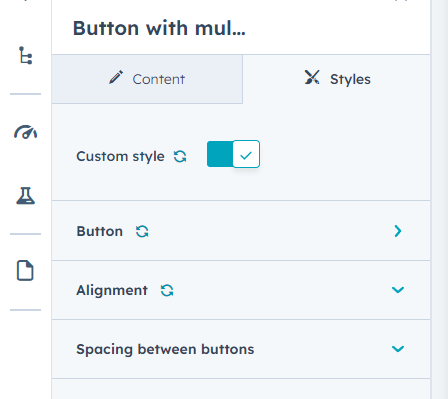
Task: Click the Spacing between buttons label
Action: point(165,349)
